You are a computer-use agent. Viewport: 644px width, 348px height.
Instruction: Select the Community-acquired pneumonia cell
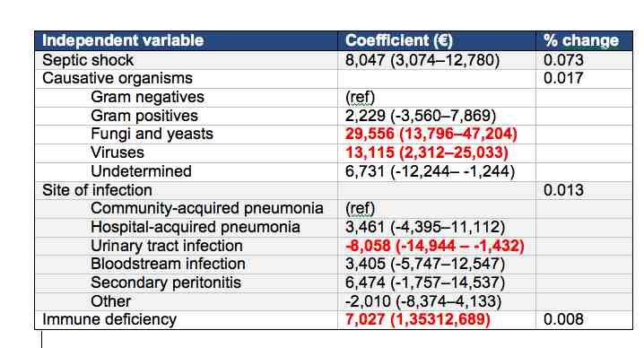pos(207,208)
